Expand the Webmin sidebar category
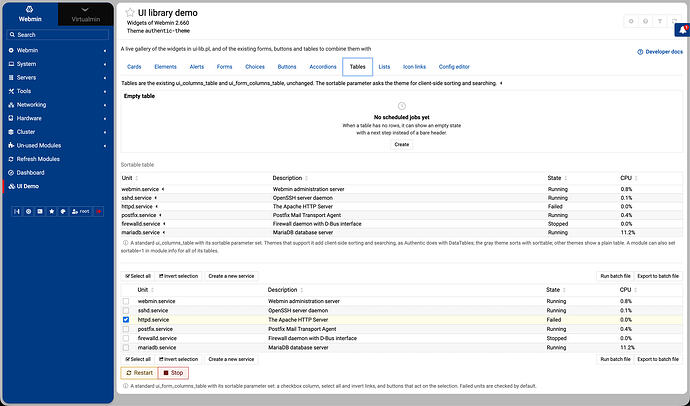690x406 pixels. click(58, 51)
